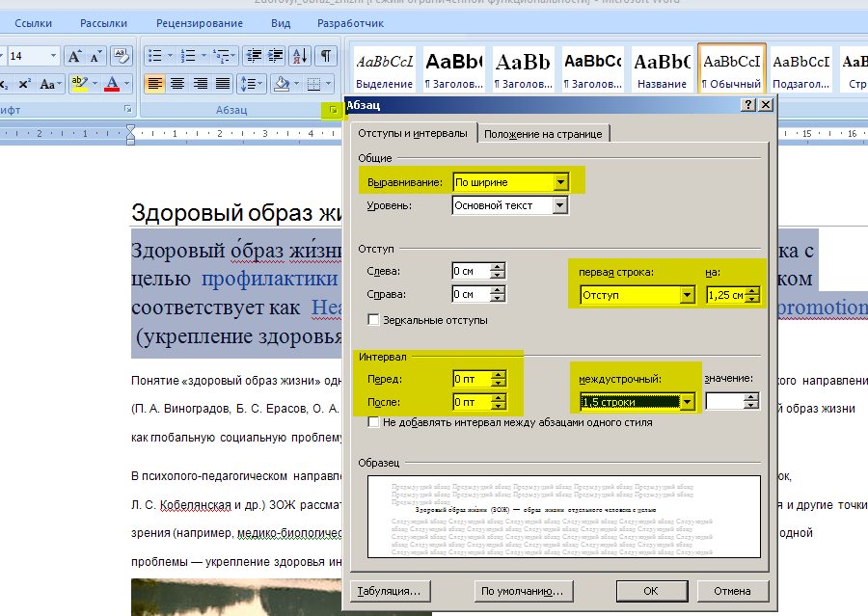Clear formatting with the eraser icon
This screenshot has width=868, height=616.
(x=122, y=56)
